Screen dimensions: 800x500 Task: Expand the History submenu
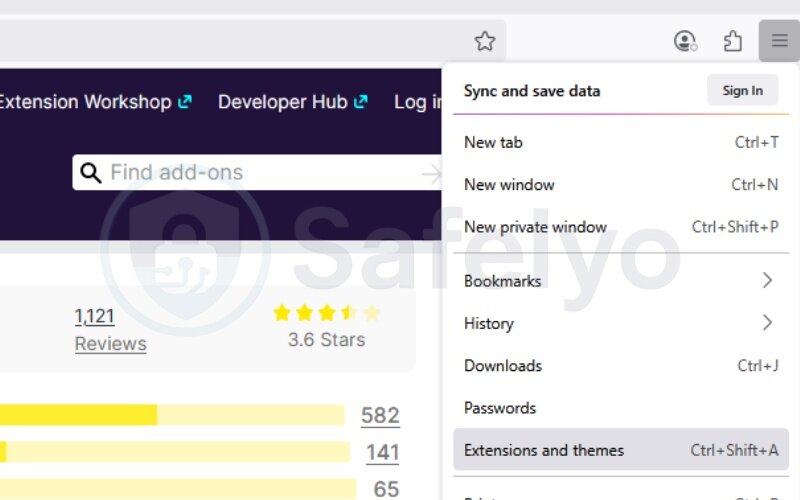coord(621,323)
